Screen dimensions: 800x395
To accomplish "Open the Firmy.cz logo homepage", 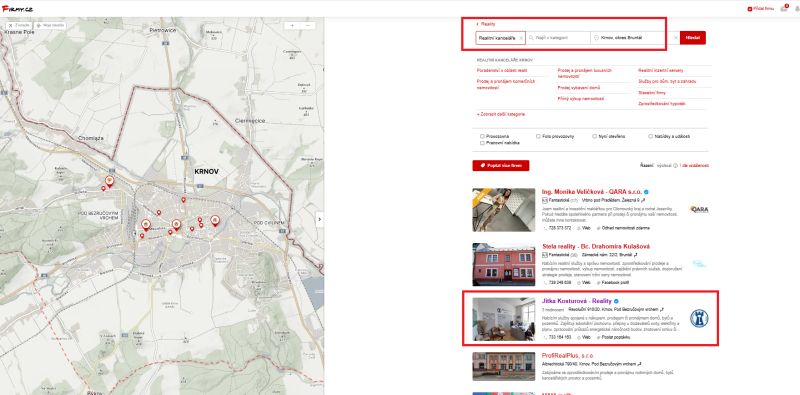I will pyautogui.click(x=17, y=9).
